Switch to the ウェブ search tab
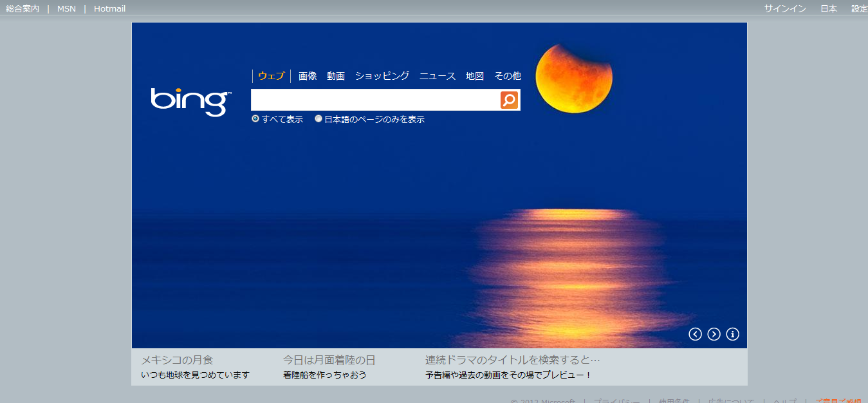 [x=271, y=76]
